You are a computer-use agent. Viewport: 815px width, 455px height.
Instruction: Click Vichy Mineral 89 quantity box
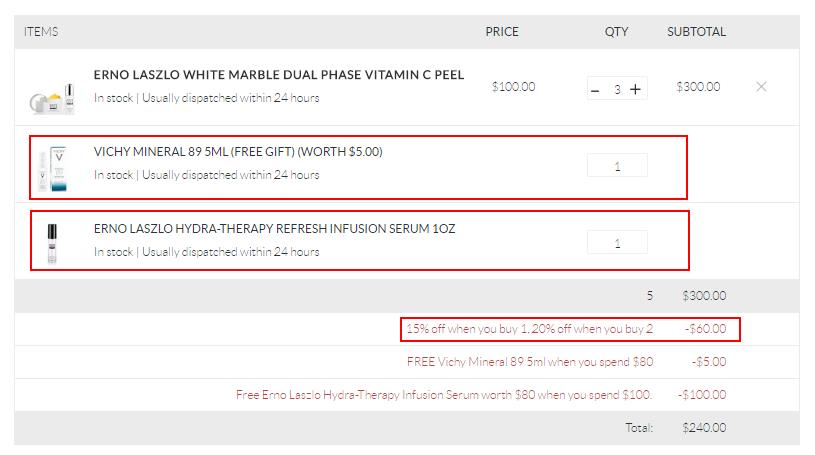click(617, 166)
